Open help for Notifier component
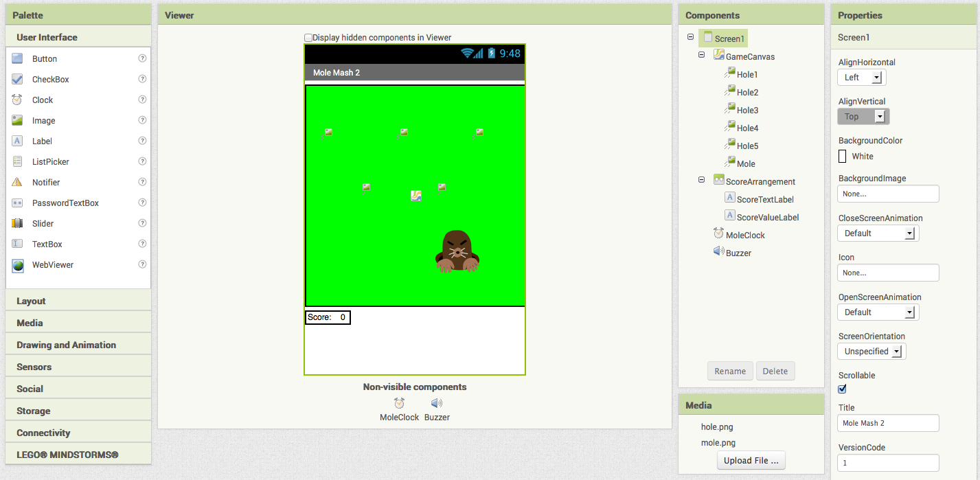Screen dimensions: 980x480 click(142, 183)
